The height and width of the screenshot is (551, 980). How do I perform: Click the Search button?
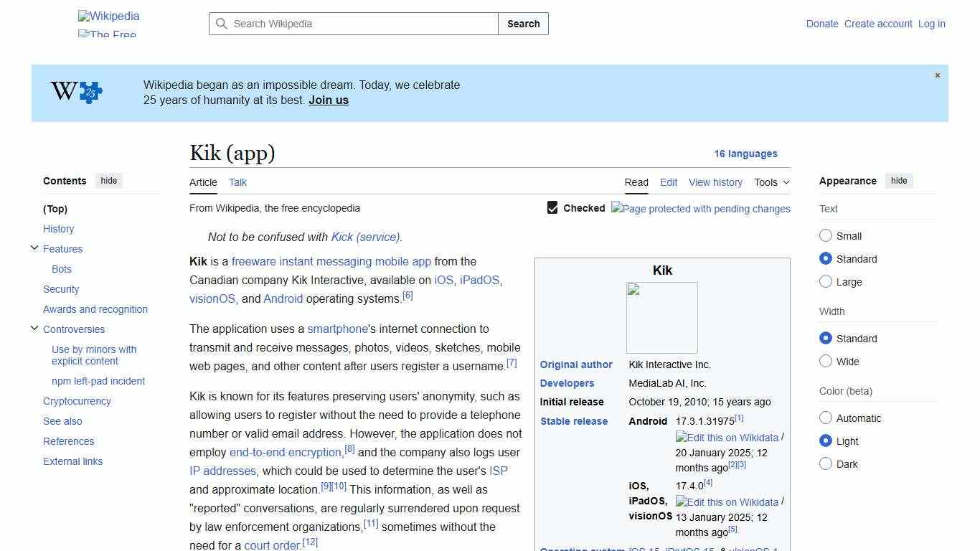tap(523, 24)
